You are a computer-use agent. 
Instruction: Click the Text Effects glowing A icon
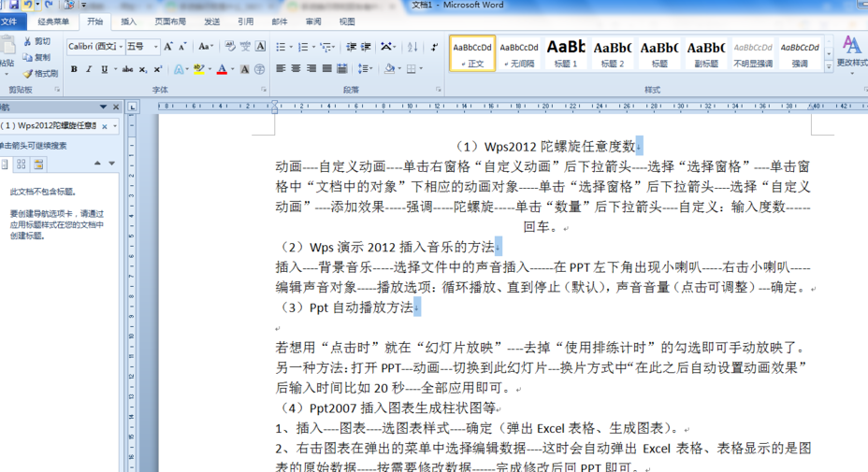coord(179,69)
